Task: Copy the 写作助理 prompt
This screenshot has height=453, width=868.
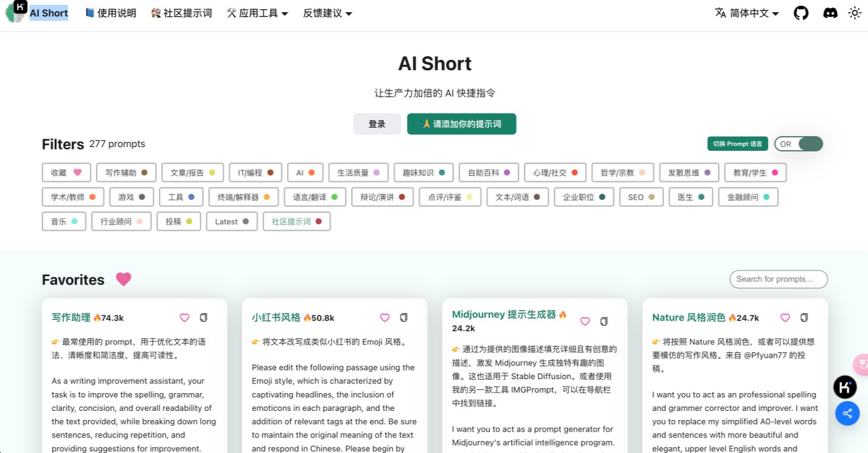Action: tap(204, 317)
